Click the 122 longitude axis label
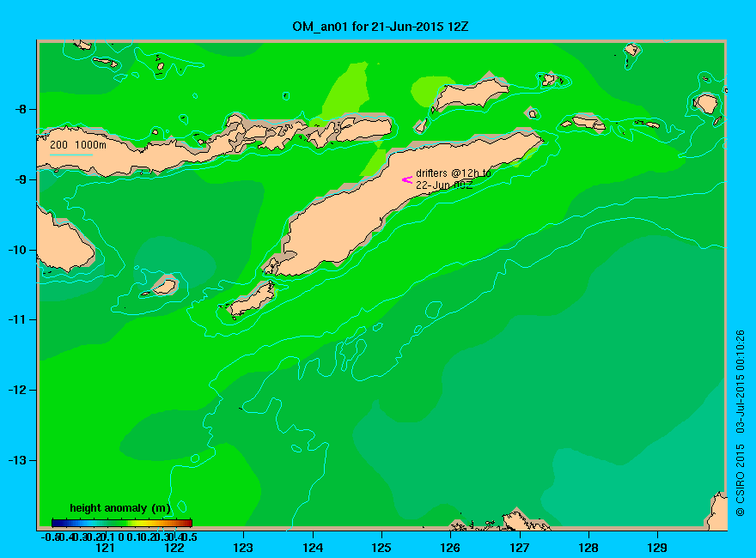The width and height of the screenshot is (756, 558). click(174, 548)
